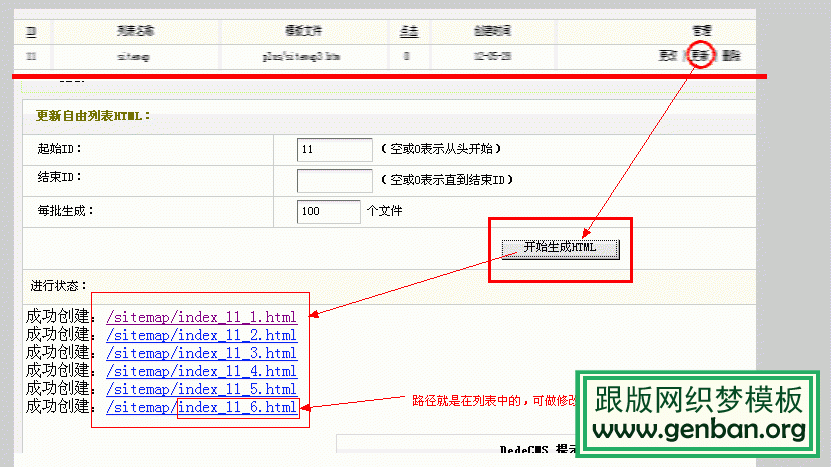Click 更新 link in sitemap row
This screenshot has height=467, width=831.
[x=700, y=56]
